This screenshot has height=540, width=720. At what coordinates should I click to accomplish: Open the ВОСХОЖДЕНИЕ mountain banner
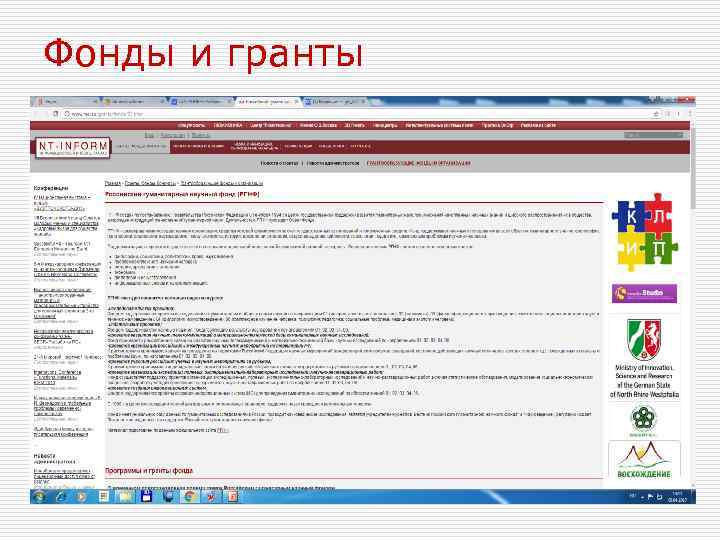644,461
